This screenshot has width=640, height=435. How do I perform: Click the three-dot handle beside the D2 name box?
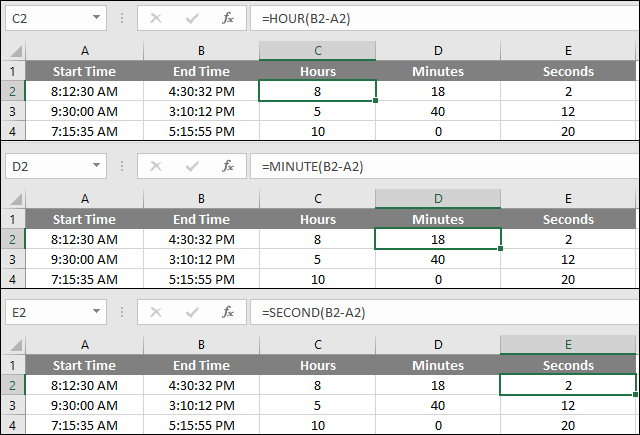[122, 166]
